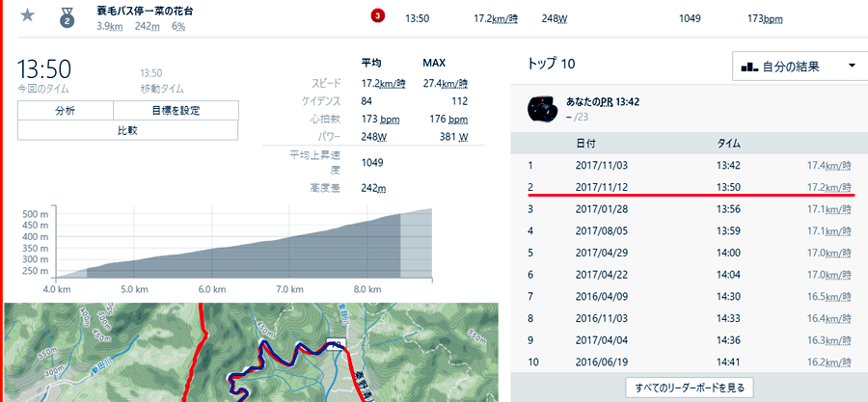Select the 2017/11/12 leaderboard entry
Screen dimensions: 868x402
(x=600, y=187)
